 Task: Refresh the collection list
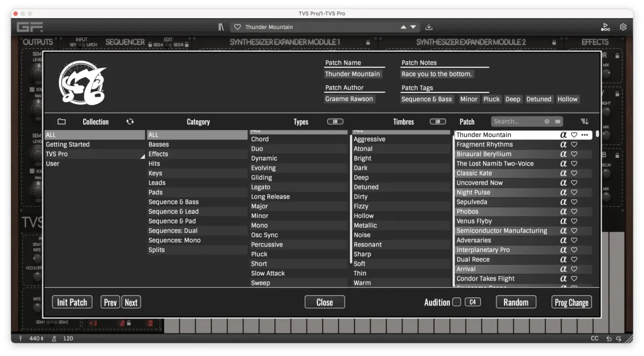coord(130,122)
